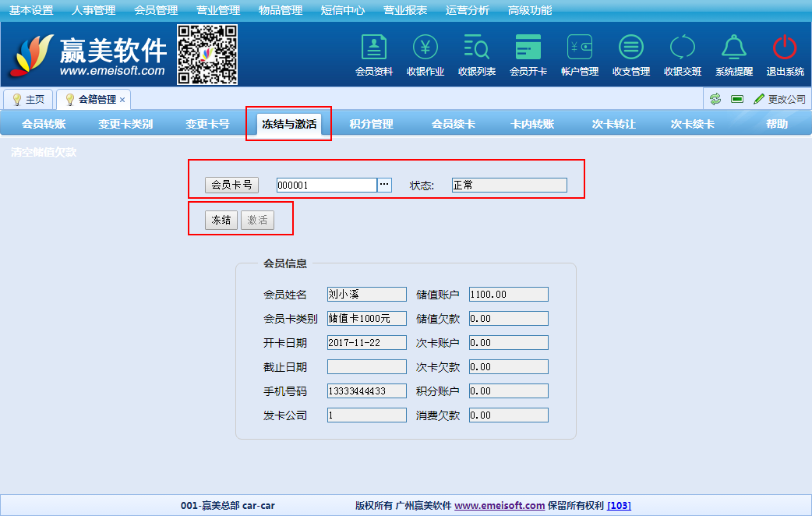Open the 帐户管理 wallet icon
The width and height of the screenshot is (812, 516).
click(x=580, y=48)
